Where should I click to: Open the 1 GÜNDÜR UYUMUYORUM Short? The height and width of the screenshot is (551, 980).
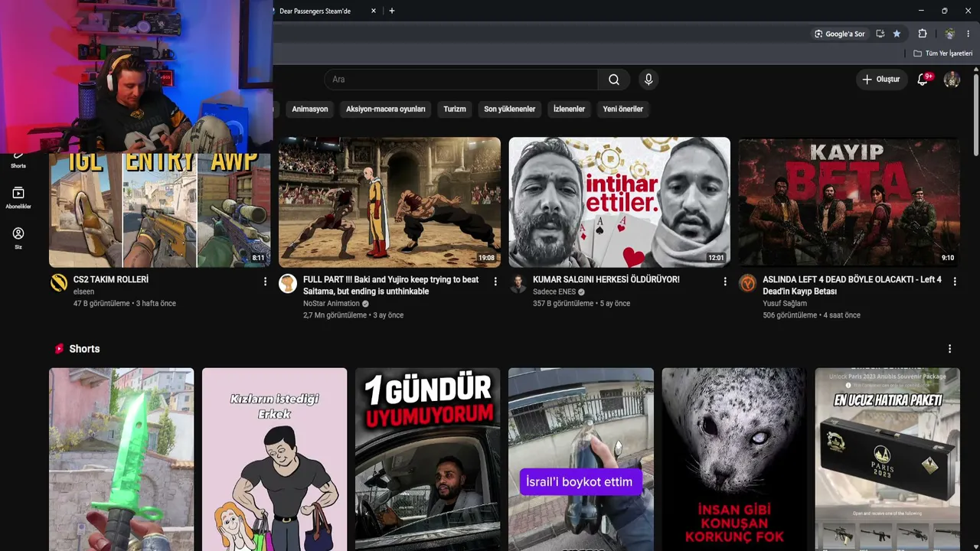(428, 459)
